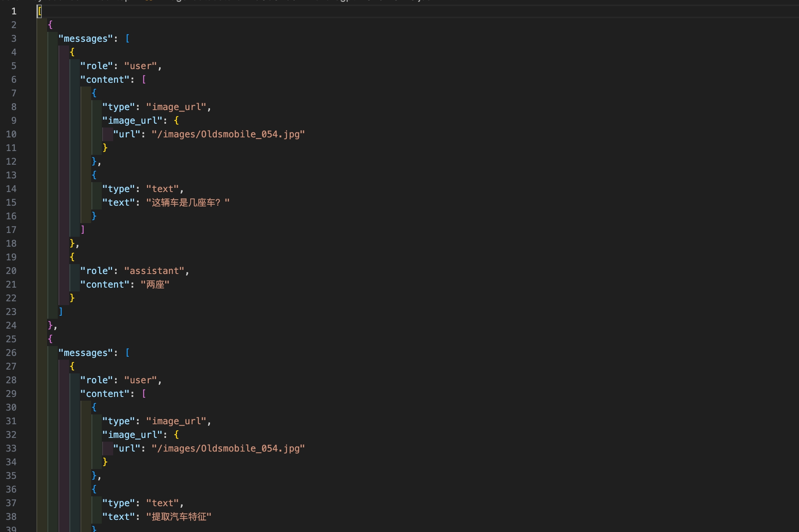Click the "url" key on line 33

[127, 449]
